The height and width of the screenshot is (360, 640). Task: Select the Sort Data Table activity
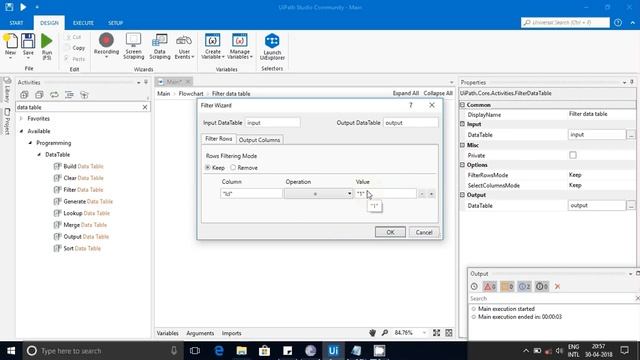point(78,248)
